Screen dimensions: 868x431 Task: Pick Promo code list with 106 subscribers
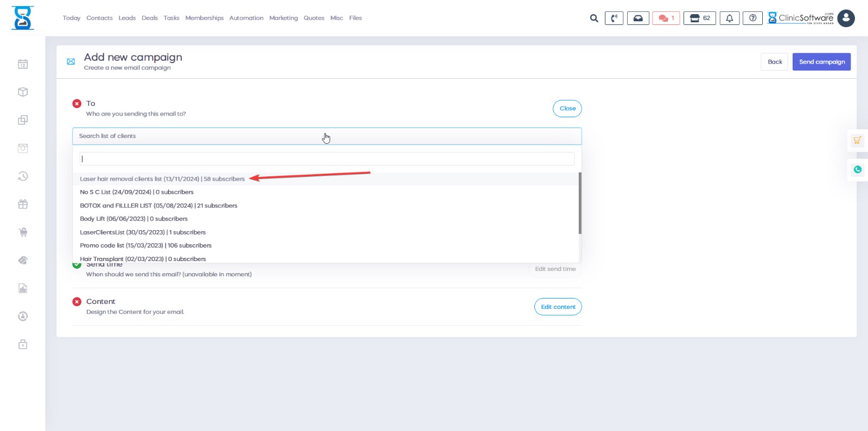pyautogui.click(x=145, y=246)
